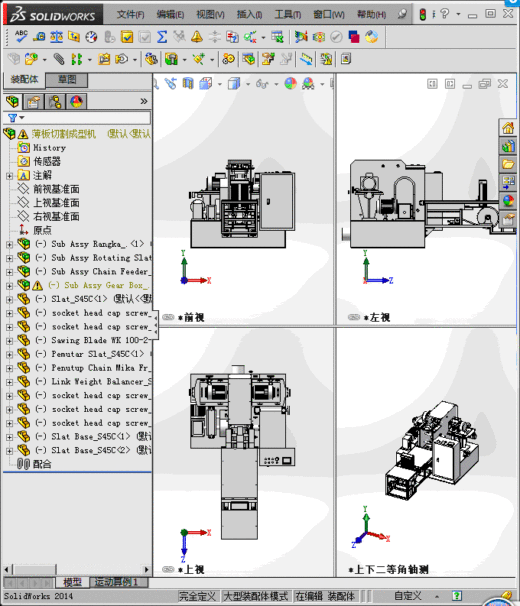Viewport: 520px width, 606px height.
Task: Click the previous view icon in heads-up toolbar
Action: point(170,83)
